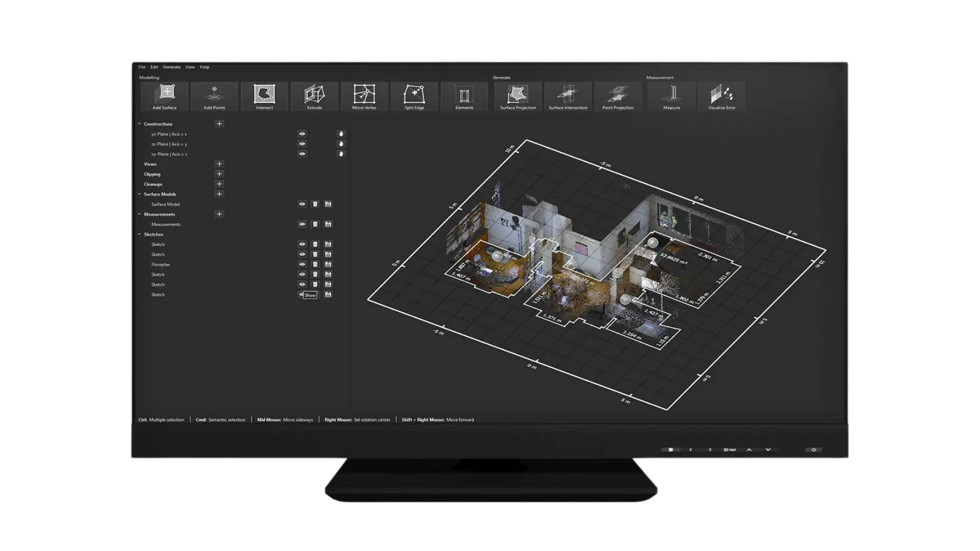980x551 pixels.
Task: Click the 53.6825 m² area label in viewport
Action: pos(674,259)
